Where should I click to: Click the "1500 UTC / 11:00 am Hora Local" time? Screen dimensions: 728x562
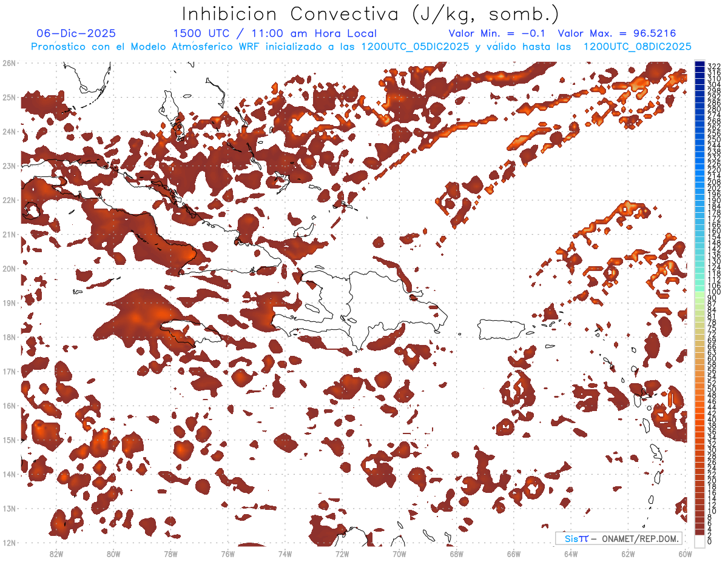(275, 34)
